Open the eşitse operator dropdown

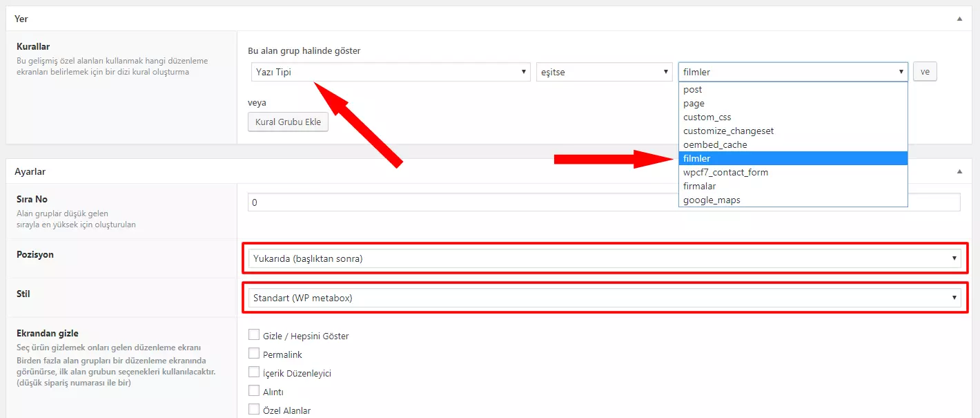pyautogui.click(x=604, y=72)
